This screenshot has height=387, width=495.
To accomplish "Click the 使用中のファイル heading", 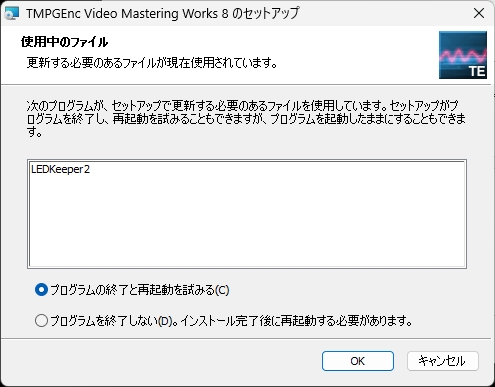I will pos(64,42).
